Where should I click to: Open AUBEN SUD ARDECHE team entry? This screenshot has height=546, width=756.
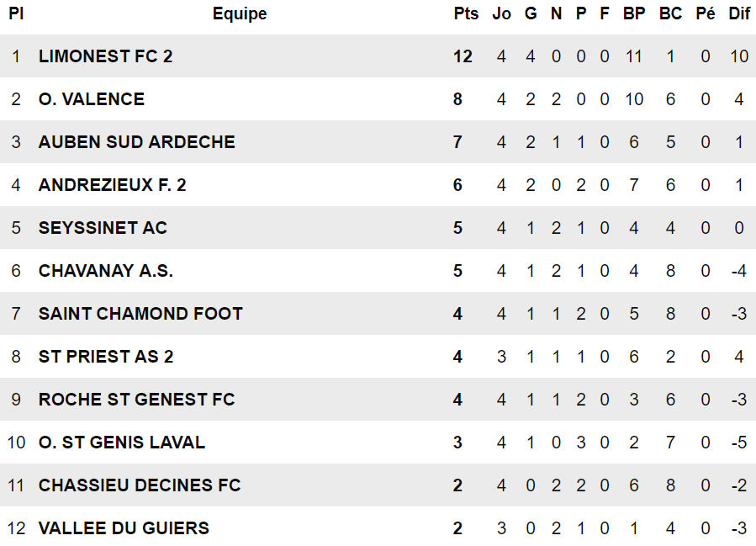coord(136,142)
